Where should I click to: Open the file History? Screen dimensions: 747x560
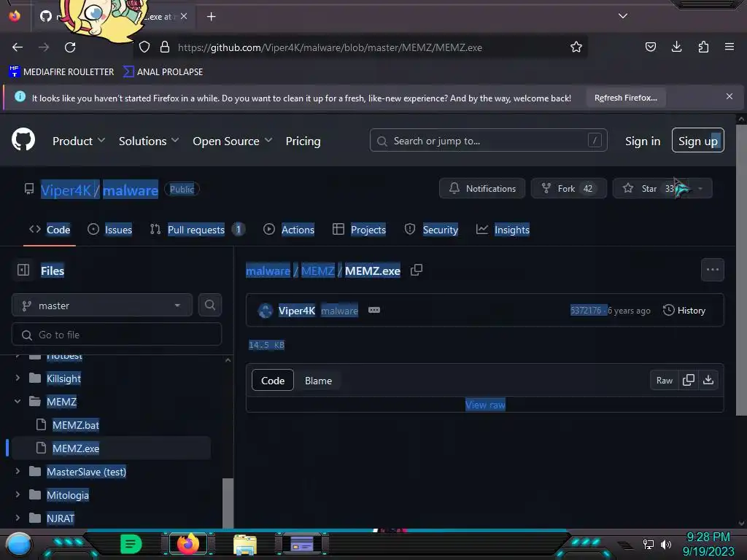click(684, 311)
